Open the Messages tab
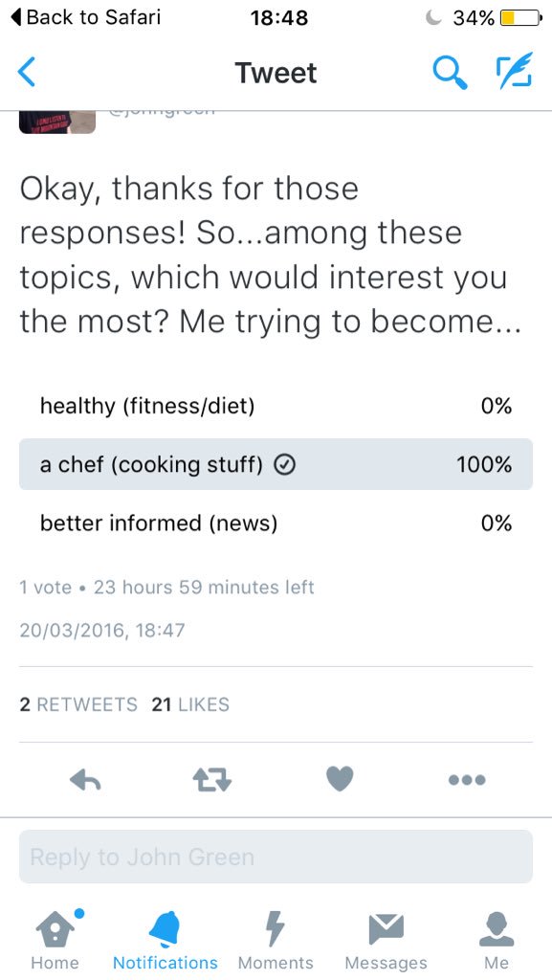The image size is (552, 980). coord(386,939)
